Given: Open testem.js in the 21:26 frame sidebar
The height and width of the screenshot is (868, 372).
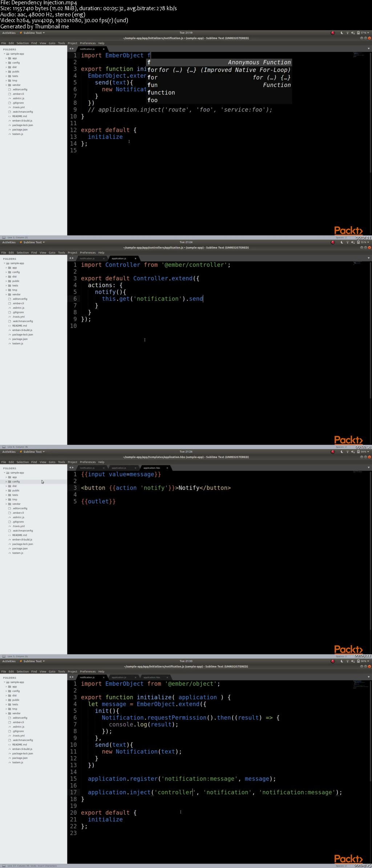Looking at the screenshot, I should [x=17, y=553].
